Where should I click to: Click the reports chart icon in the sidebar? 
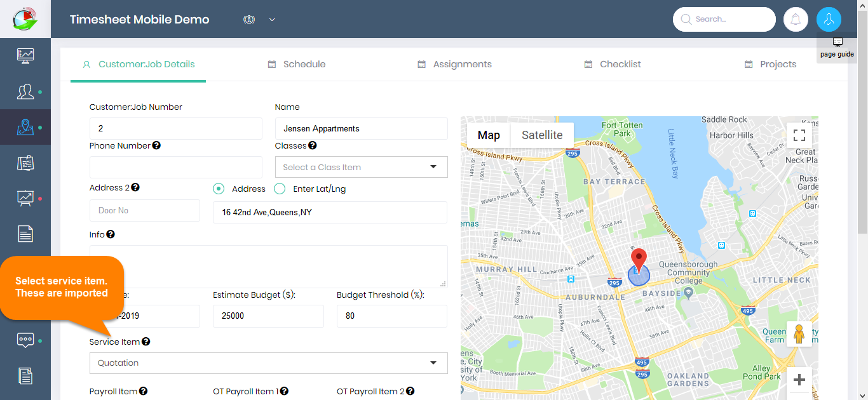click(25, 199)
